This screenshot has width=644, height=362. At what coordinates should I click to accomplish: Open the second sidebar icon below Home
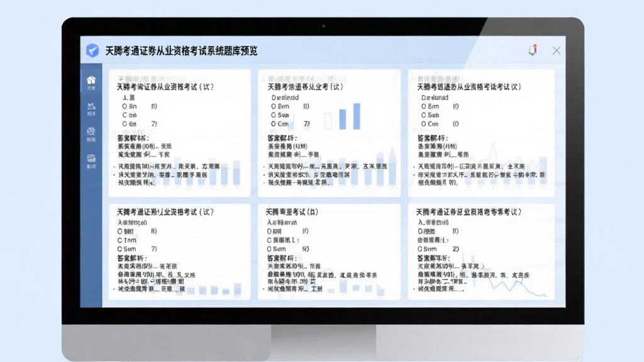click(91, 109)
